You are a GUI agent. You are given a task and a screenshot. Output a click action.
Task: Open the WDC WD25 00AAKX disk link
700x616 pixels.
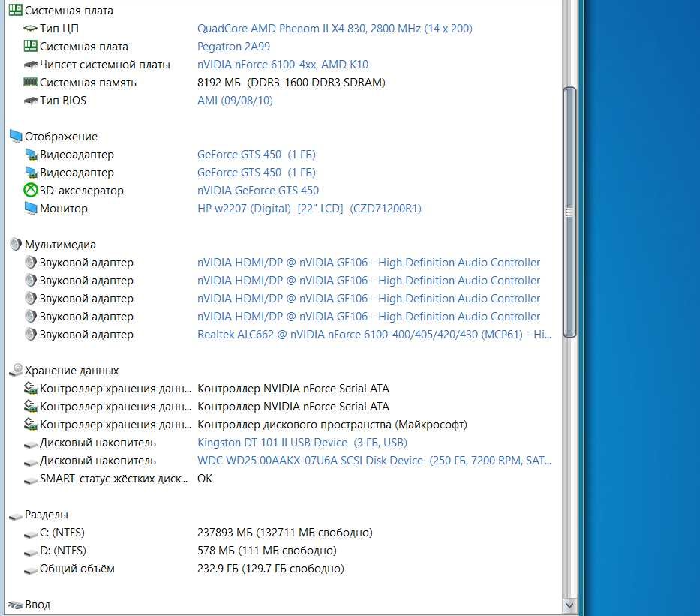pyautogui.click(x=374, y=460)
